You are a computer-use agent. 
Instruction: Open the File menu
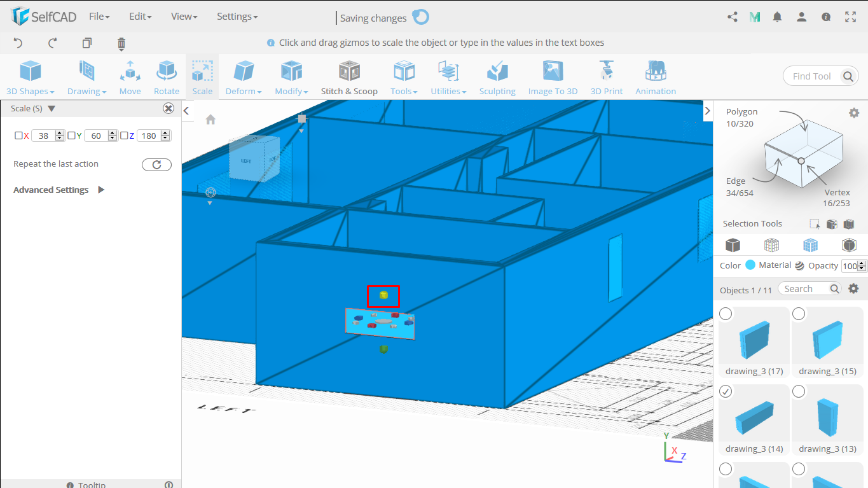click(99, 17)
